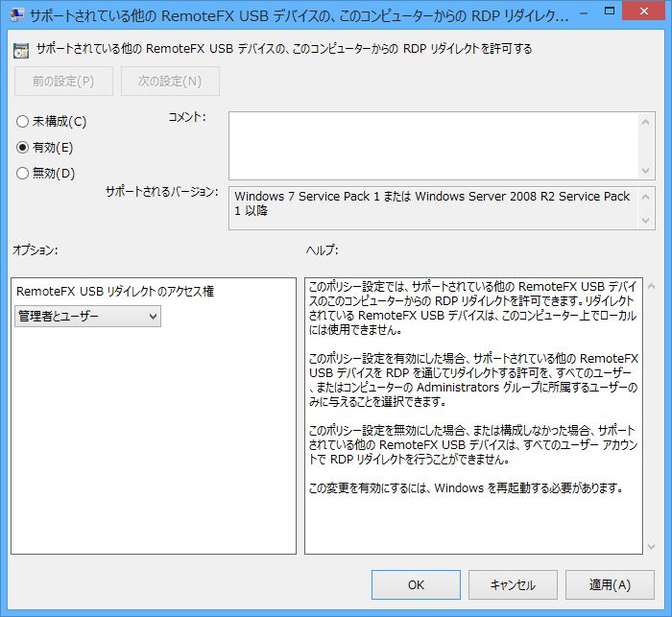Click the supported version scroll up arrow

(x=645, y=197)
